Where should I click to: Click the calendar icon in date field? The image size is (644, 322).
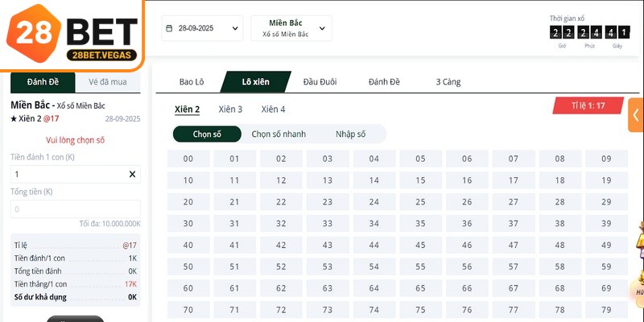coord(169,28)
